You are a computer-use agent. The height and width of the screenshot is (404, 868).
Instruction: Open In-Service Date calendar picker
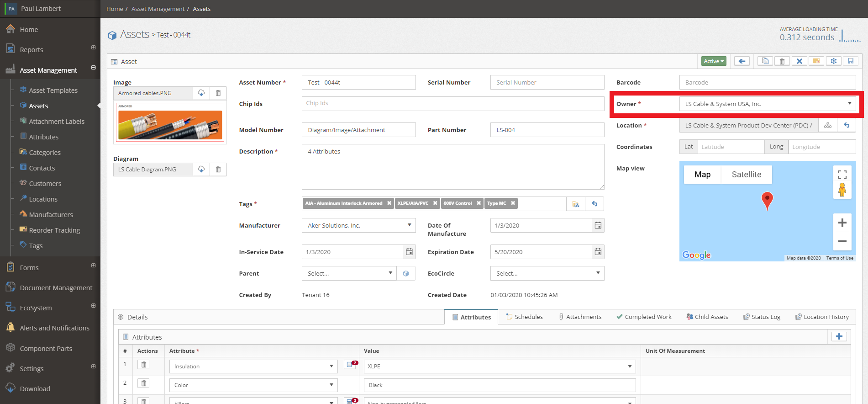(409, 252)
